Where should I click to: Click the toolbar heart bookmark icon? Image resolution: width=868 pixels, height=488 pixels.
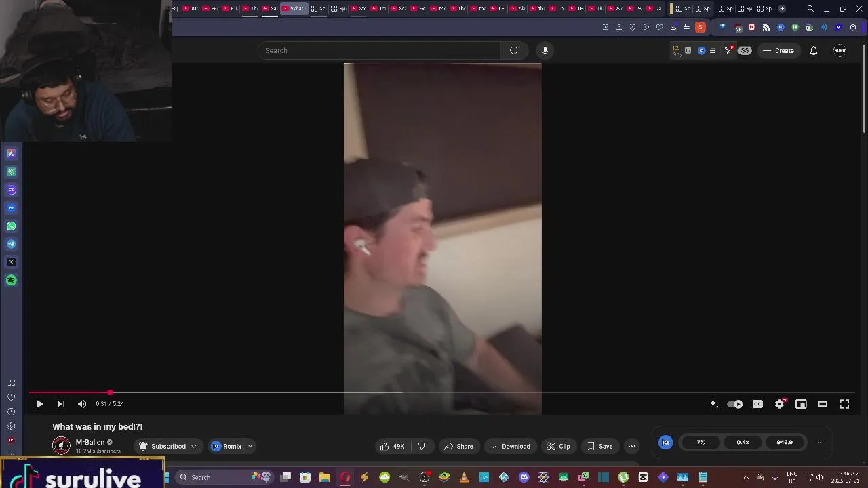(x=659, y=27)
